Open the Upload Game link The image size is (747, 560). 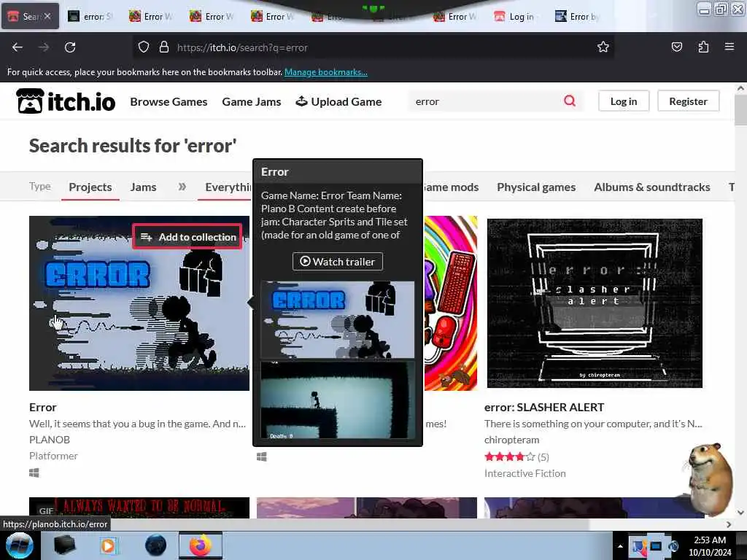coord(338,101)
